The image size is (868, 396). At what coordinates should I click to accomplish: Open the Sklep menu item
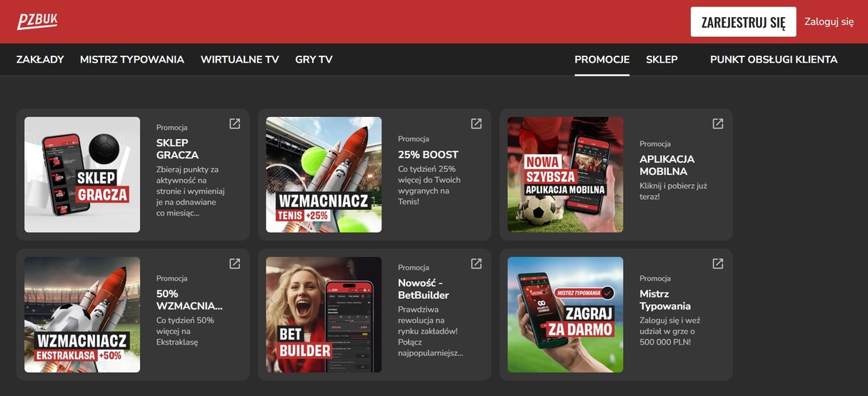(662, 60)
